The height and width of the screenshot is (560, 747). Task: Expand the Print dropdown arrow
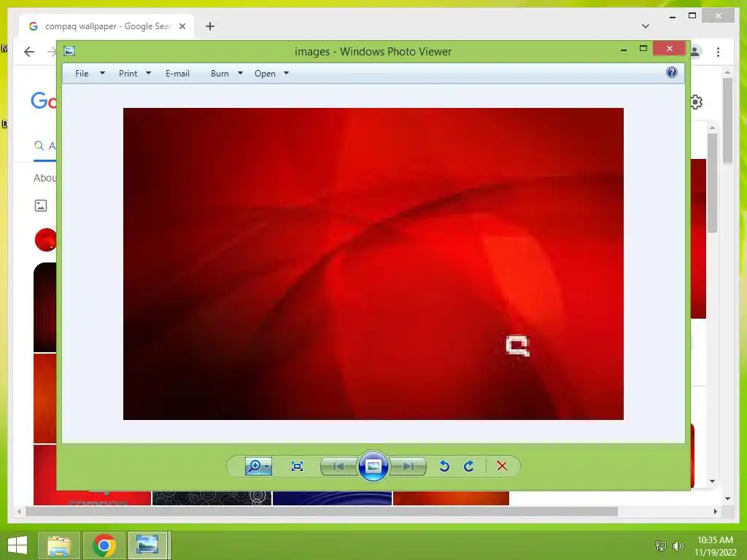(148, 73)
